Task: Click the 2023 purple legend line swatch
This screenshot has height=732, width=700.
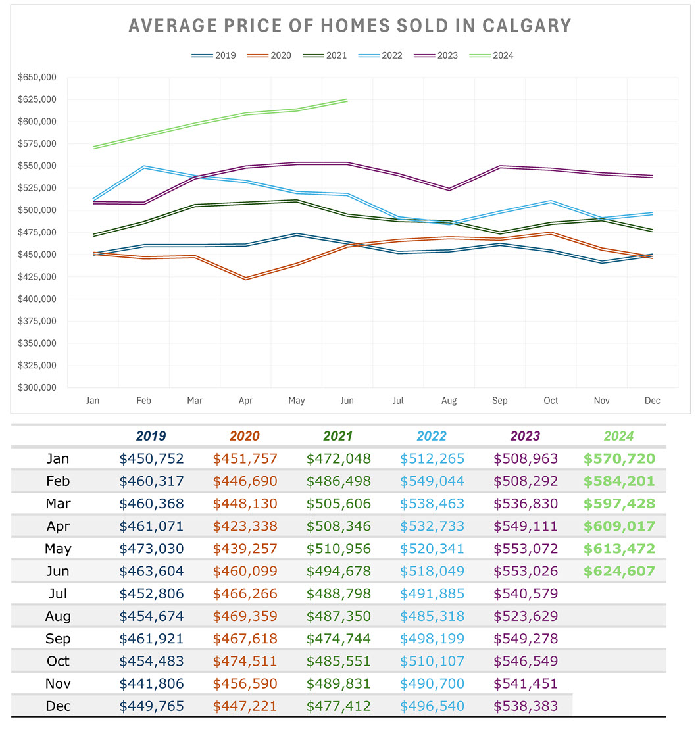Action: point(424,55)
